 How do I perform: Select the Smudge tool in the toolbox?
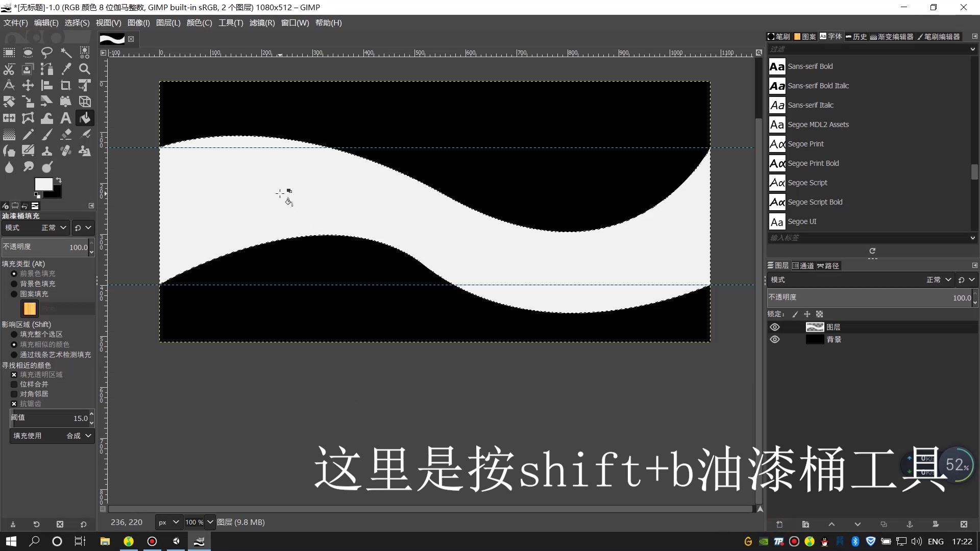point(28,167)
